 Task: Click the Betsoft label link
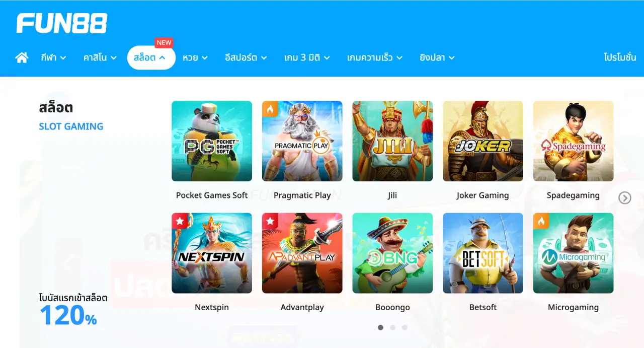point(483,307)
